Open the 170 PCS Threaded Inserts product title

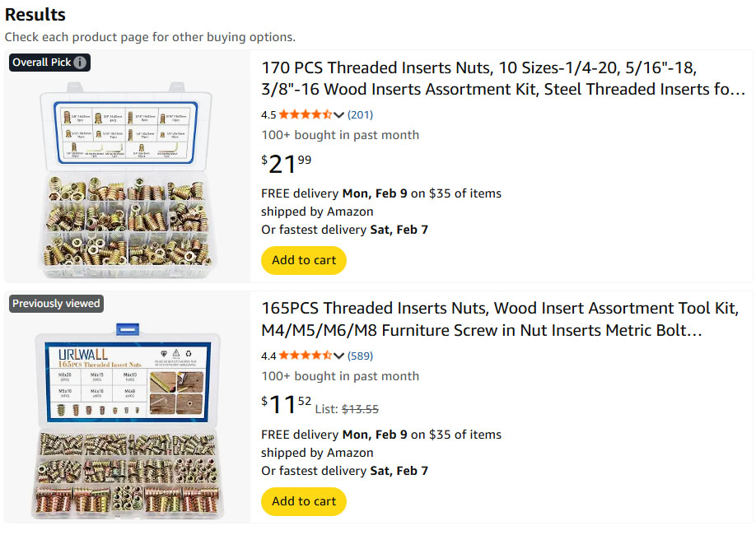pos(502,78)
